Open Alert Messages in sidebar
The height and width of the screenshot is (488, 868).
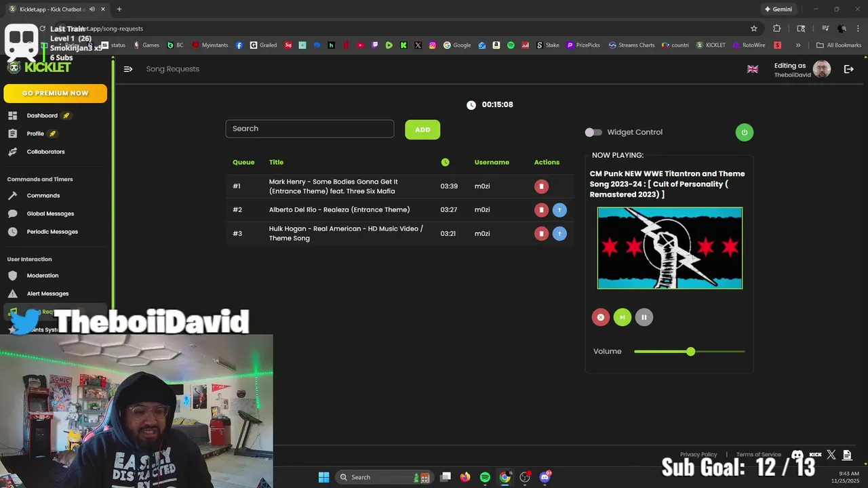tap(47, 293)
